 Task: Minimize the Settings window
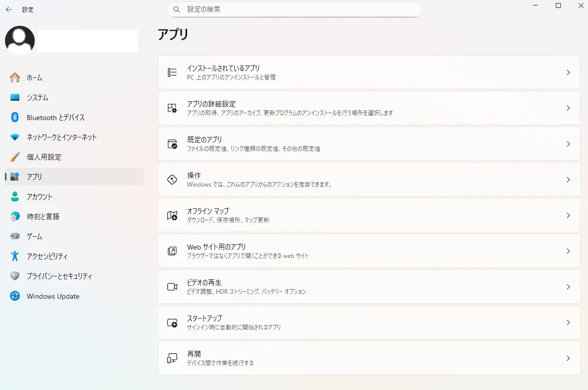535,5
